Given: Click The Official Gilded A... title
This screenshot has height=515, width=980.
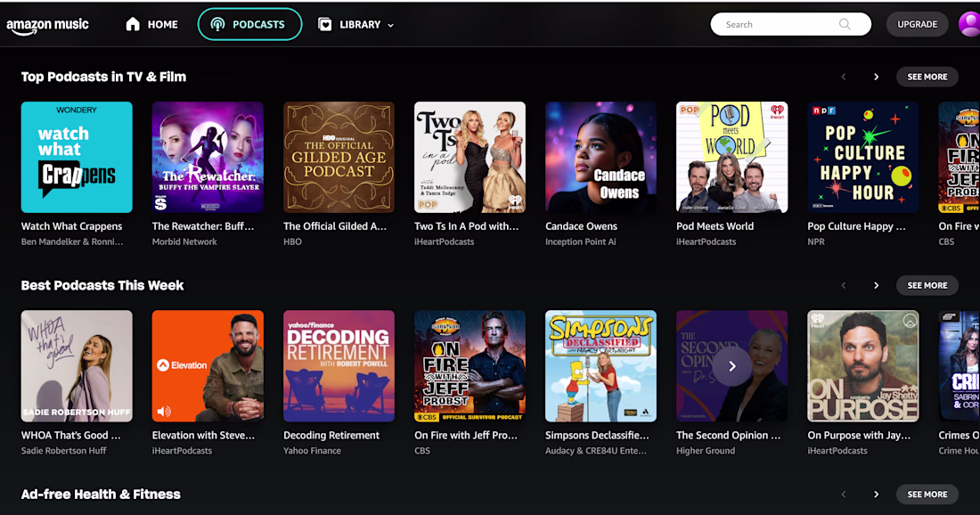Looking at the screenshot, I should coord(335,226).
